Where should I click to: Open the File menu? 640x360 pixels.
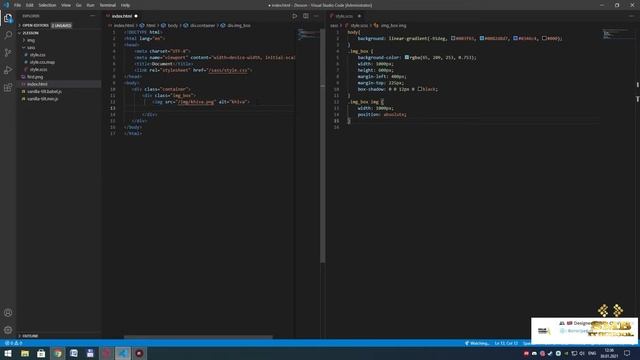coord(18,5)
